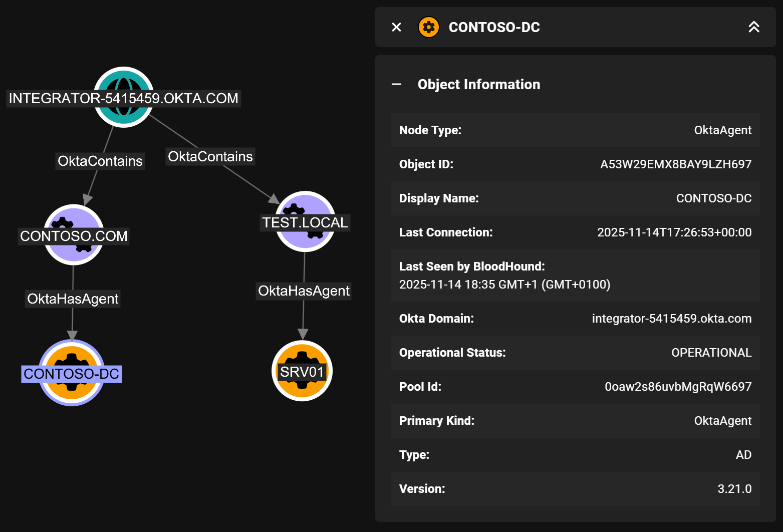Viewport: 783px width, 532px height.
Task: Click the OktaContains edge label toward TEST.LOCAL
Action: (210, 157)
